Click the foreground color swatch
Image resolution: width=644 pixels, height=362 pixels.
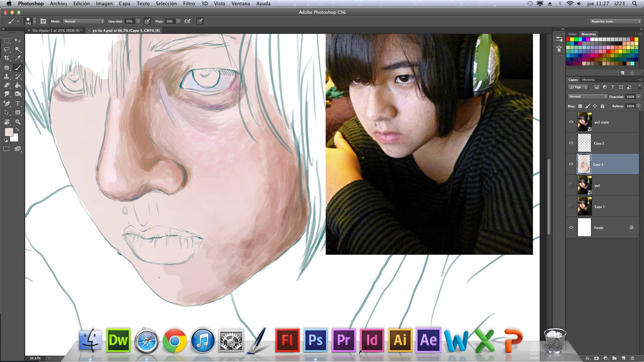tap(9, 132)
